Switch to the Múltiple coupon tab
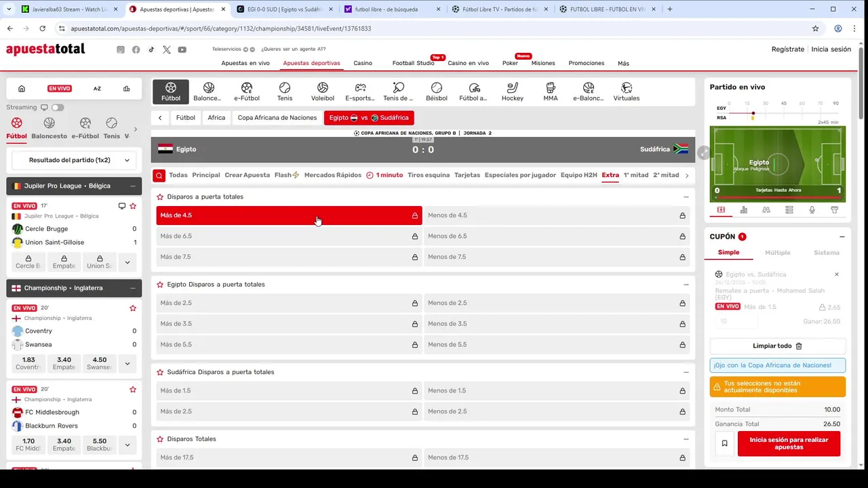Screen dimensions: 868x488 778,253
